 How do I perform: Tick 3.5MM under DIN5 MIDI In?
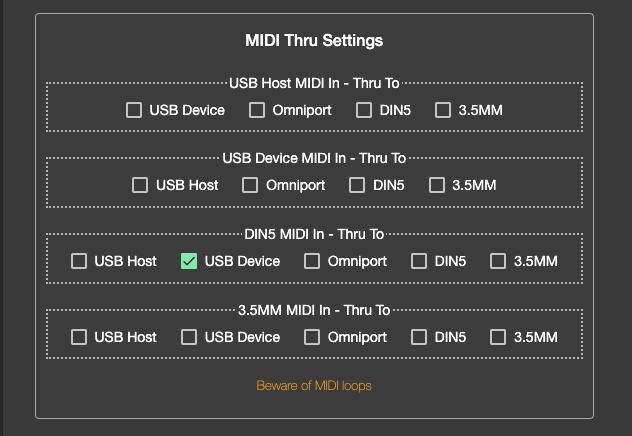498,261
